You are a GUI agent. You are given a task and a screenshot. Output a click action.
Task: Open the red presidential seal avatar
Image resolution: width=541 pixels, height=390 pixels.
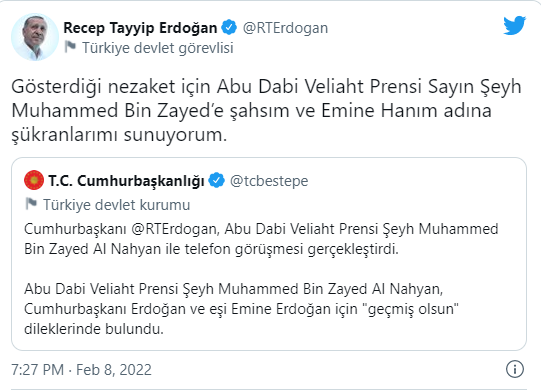[x=34, y=180]
